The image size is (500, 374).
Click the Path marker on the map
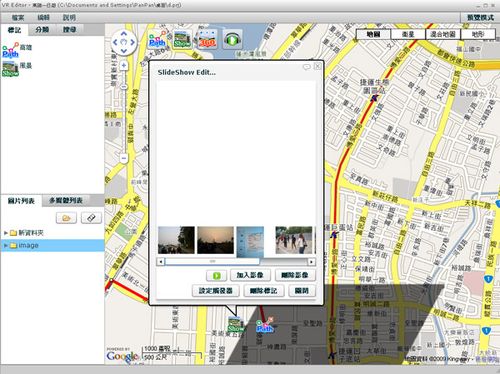click(x=265, y=325)
